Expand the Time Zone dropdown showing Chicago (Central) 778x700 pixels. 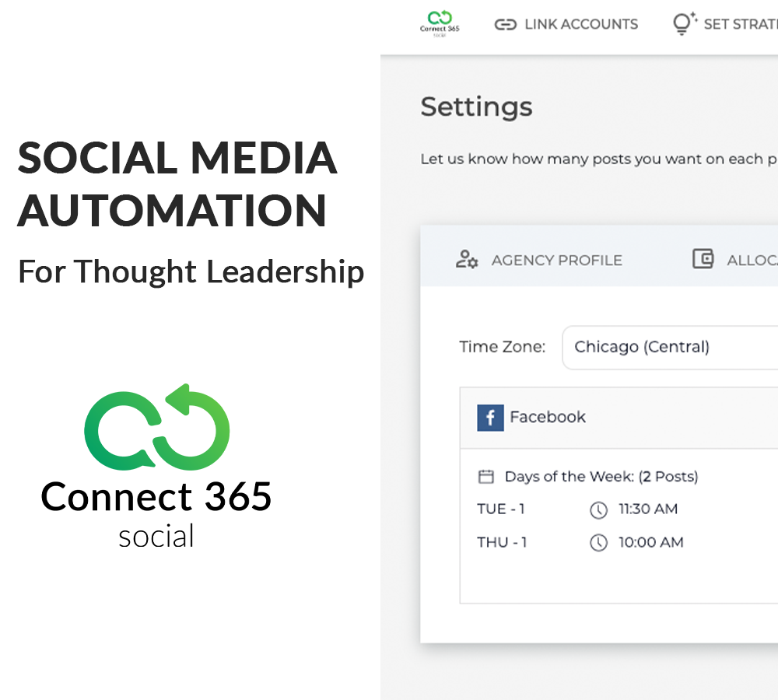669,347
